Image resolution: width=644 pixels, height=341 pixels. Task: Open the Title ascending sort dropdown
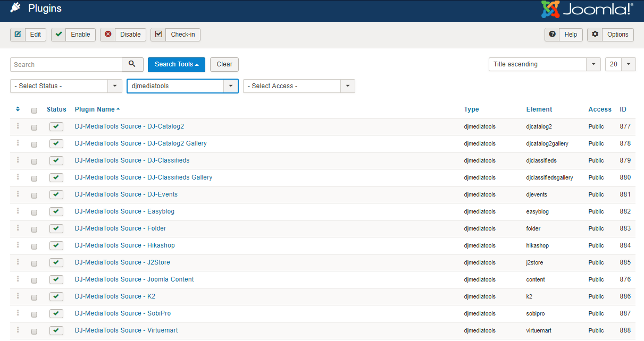pos(545,64)
